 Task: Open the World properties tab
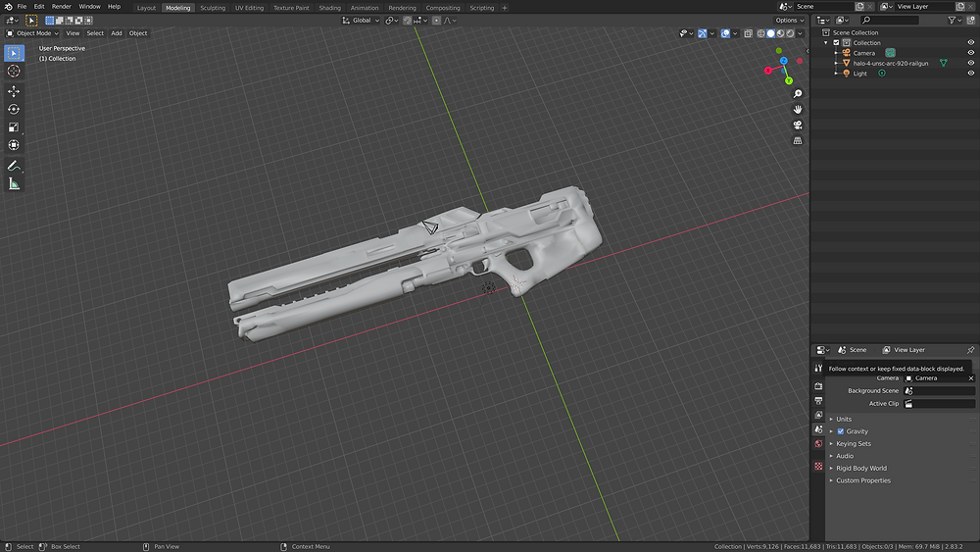818,444
